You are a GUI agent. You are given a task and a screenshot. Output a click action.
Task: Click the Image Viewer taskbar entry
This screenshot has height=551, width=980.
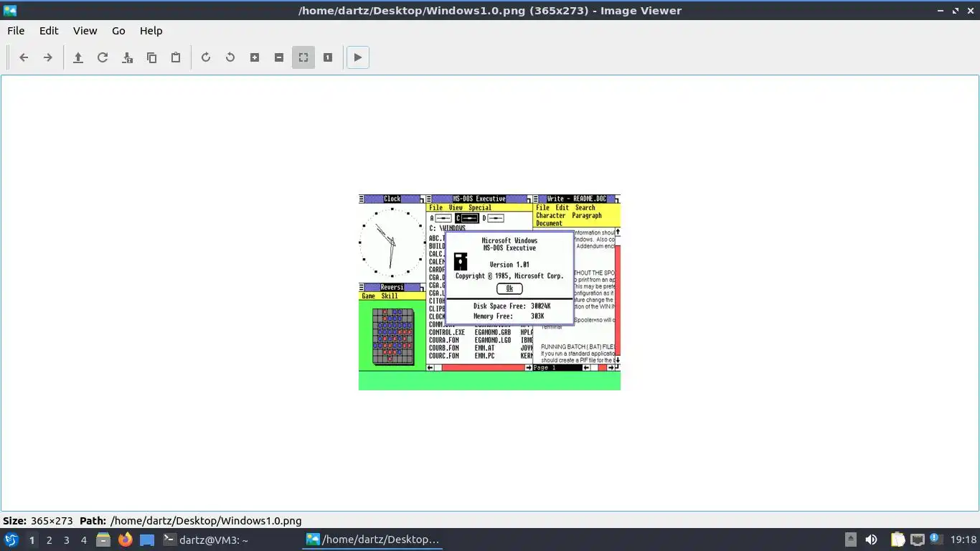click(x=372, y=540)
